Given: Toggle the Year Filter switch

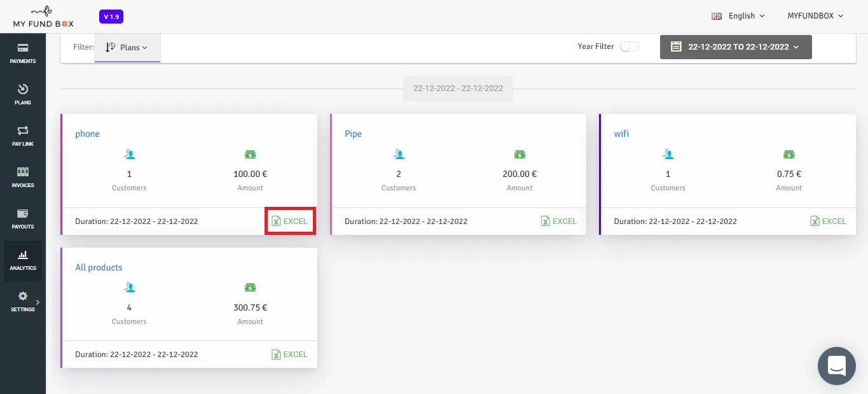Looking at the screenshot, I should point(630,46).
